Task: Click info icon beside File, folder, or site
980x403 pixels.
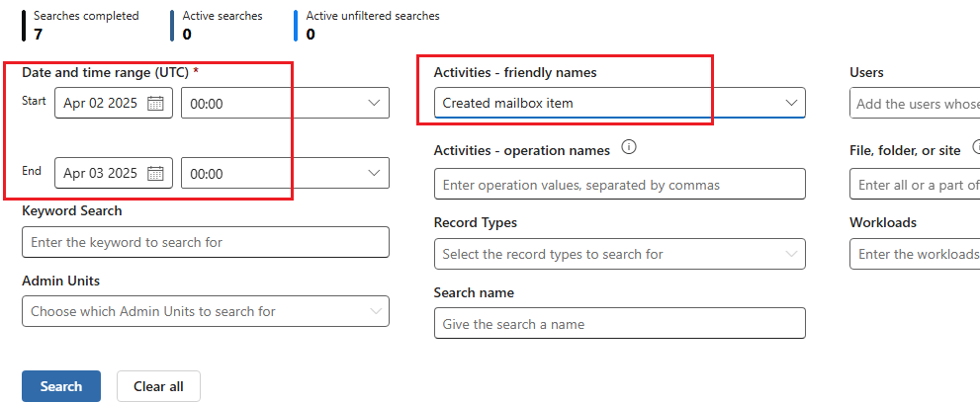Action: [x=976, y=148]
